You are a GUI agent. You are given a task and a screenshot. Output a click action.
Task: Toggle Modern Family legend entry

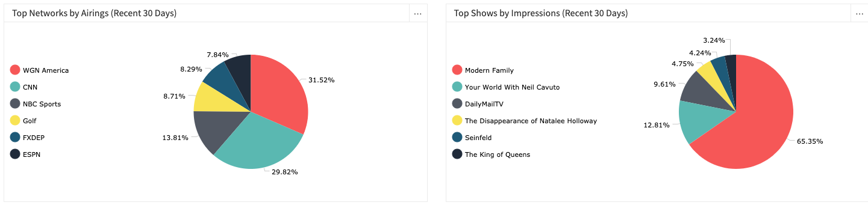click(483, 70)
